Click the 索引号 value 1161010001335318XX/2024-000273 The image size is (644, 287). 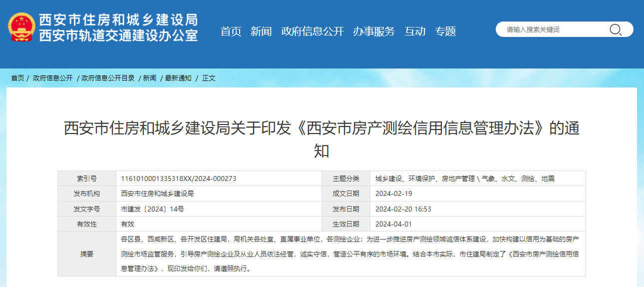[179, 178]
